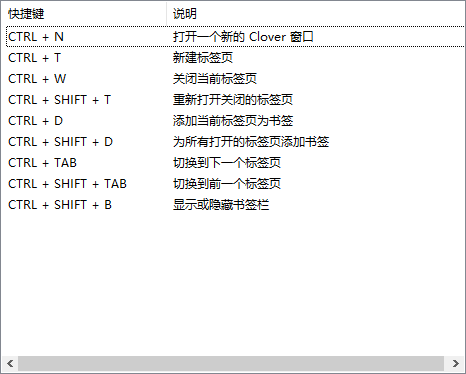Screen dimensions: 466x374
Task: Sort by the 快捷键 column header
Action: pyautogui.click(x=86, y=14)
